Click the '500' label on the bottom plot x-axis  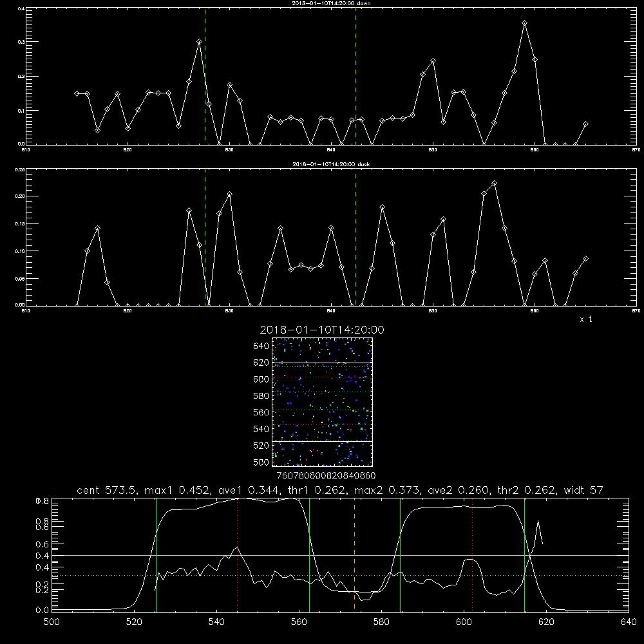coord(52,622)
